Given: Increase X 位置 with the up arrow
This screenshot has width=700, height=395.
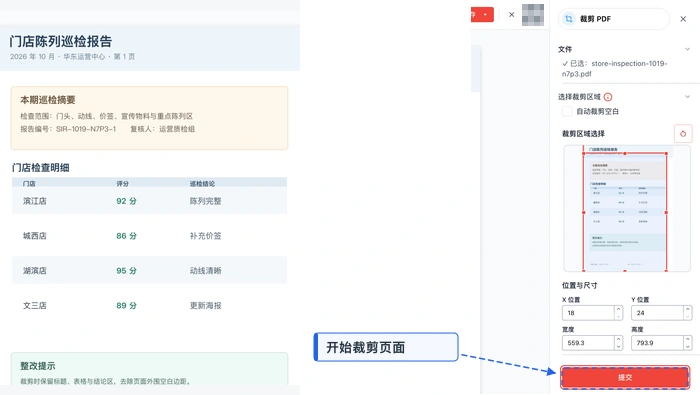Looking at the screenshot, I should pos(618,309).
